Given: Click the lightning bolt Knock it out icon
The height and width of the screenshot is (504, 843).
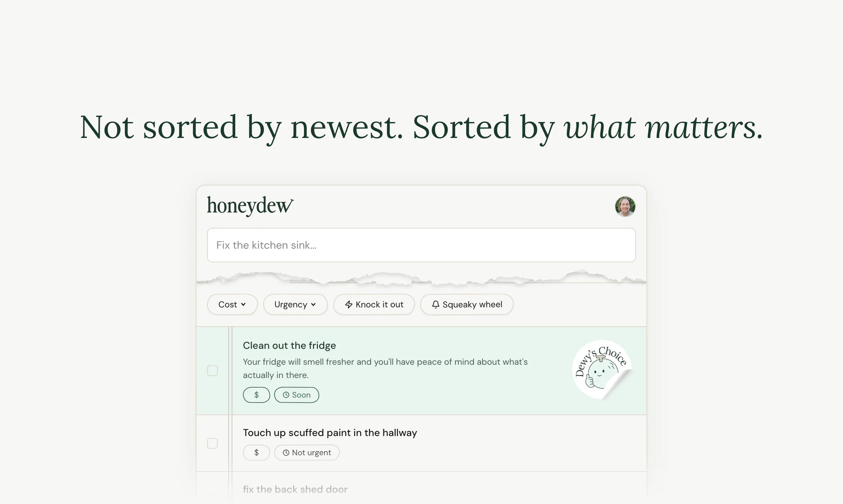Looking at the screenshot, I should [x=349, y=304].
